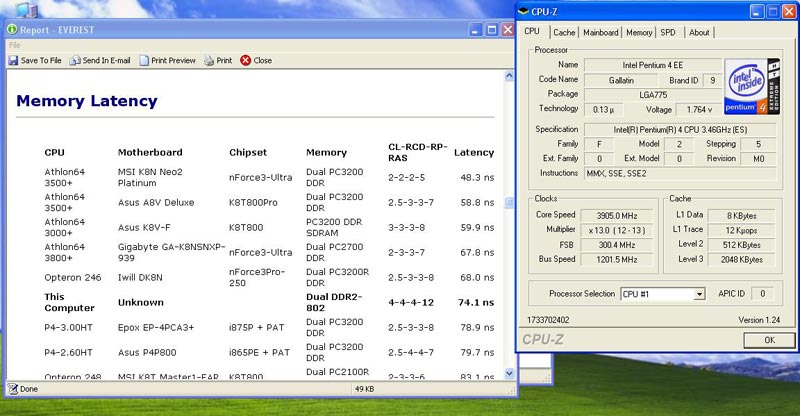The height and width of the screenshot is (416, 800).
Task: Click the APIC ID value 0
Action: 763,294
